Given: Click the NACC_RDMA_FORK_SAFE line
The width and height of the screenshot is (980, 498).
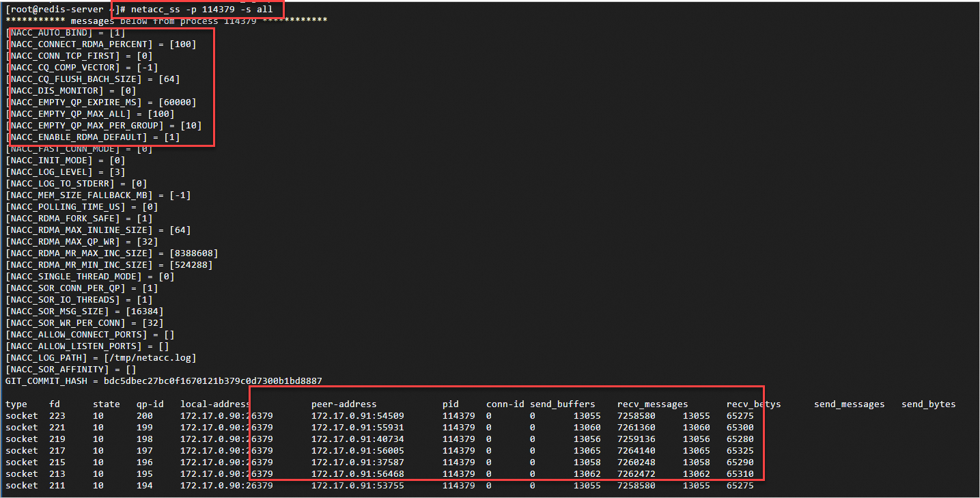Looking at the screenshot, I should point(79,219).
